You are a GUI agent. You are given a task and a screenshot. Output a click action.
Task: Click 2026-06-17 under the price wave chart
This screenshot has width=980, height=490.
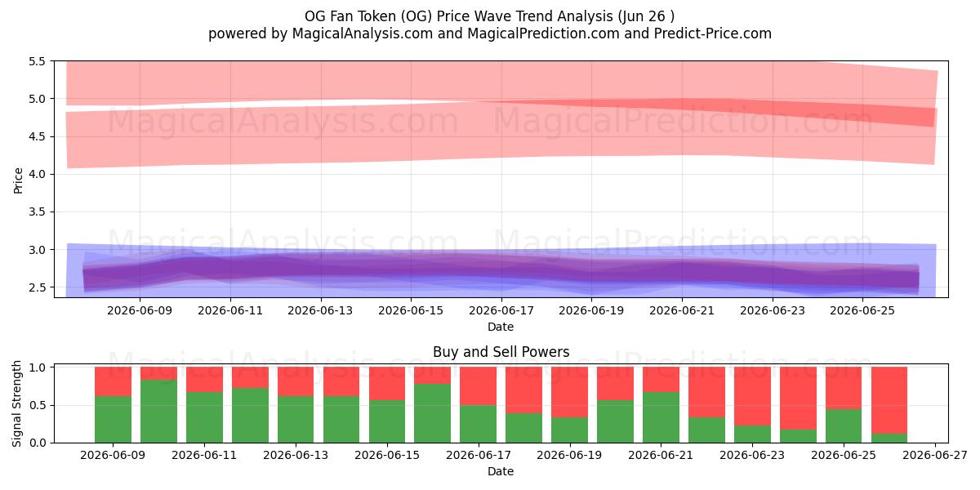tap(501, 310)
